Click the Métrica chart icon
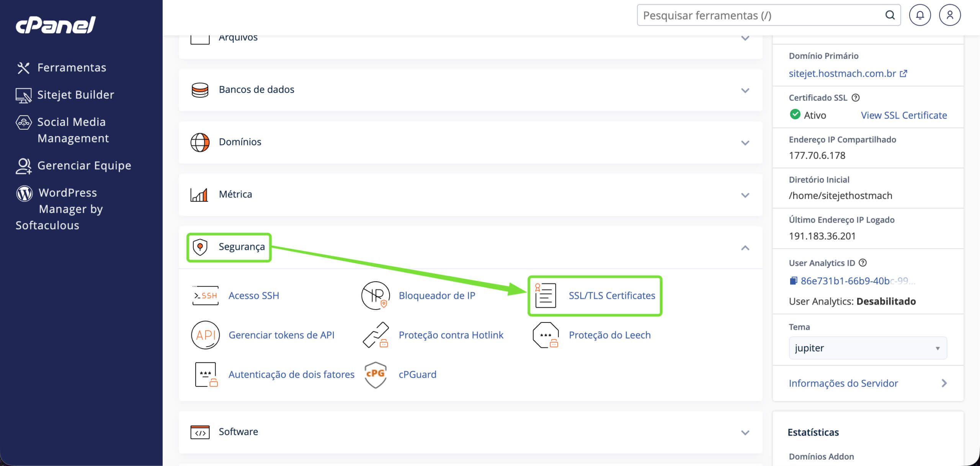Viewport: 980px width, 466px height. (199, 195)
